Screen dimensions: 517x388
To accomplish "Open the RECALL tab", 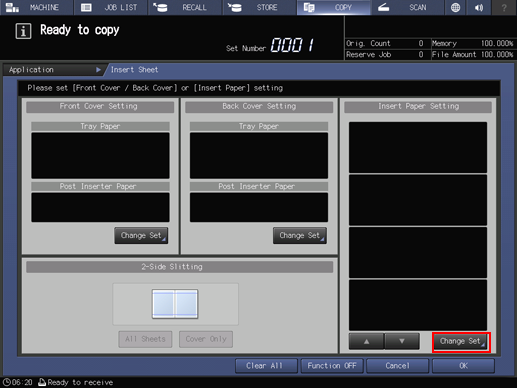I will [x=185, y=7].
